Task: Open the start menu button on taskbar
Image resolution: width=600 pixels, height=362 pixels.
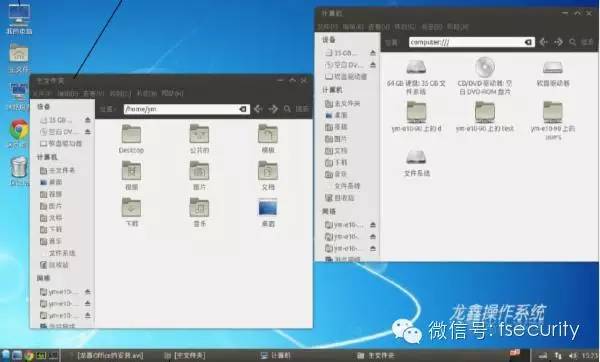Action: coord(5,355)
